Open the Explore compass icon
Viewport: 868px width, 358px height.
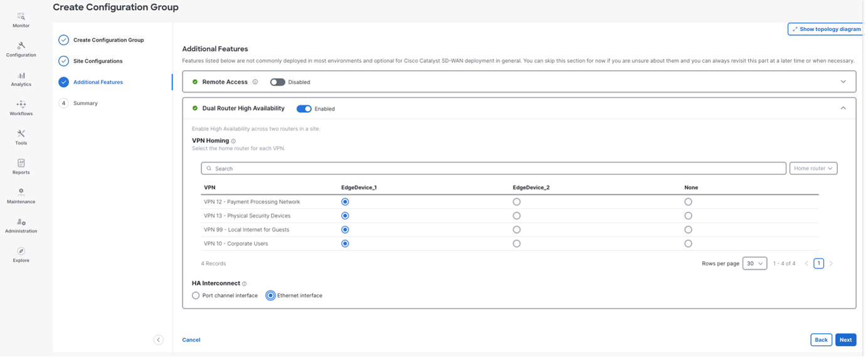point(21,251)
